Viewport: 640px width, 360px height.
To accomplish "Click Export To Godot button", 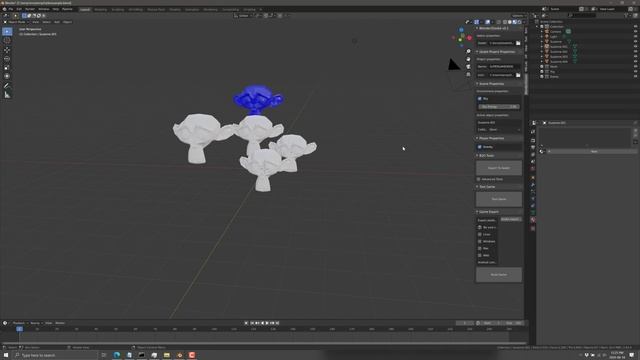I will pos(499,168).
